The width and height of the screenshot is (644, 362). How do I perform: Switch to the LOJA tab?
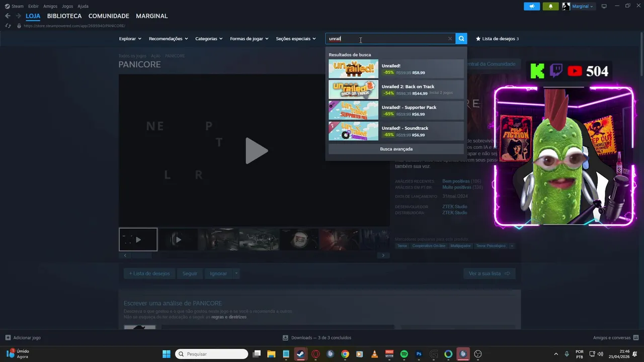click(x=33, y=16)
